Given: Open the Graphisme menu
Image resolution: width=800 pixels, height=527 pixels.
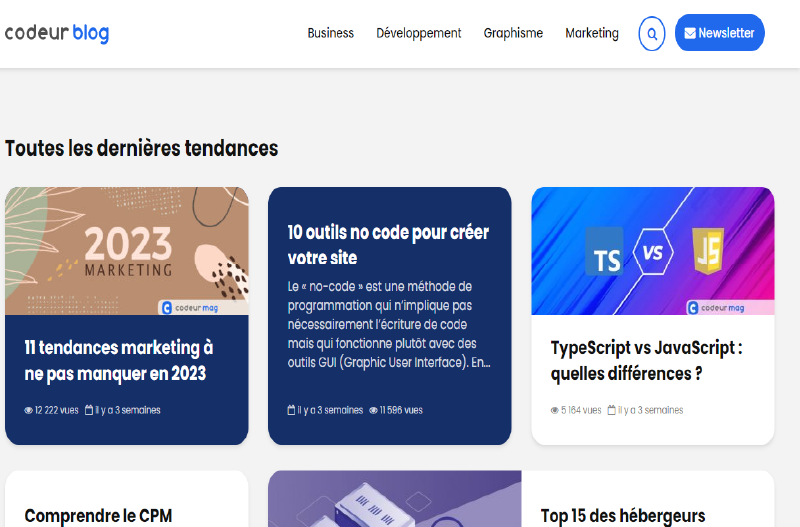Looking at the screenshot, I should click(513, 33).
